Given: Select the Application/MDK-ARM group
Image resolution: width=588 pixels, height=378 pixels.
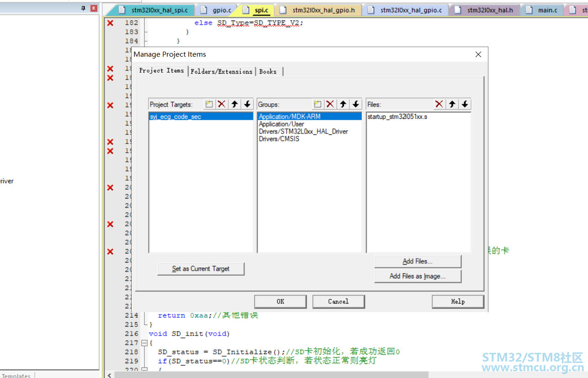Looking at the screenshot, I should [310, 117].
